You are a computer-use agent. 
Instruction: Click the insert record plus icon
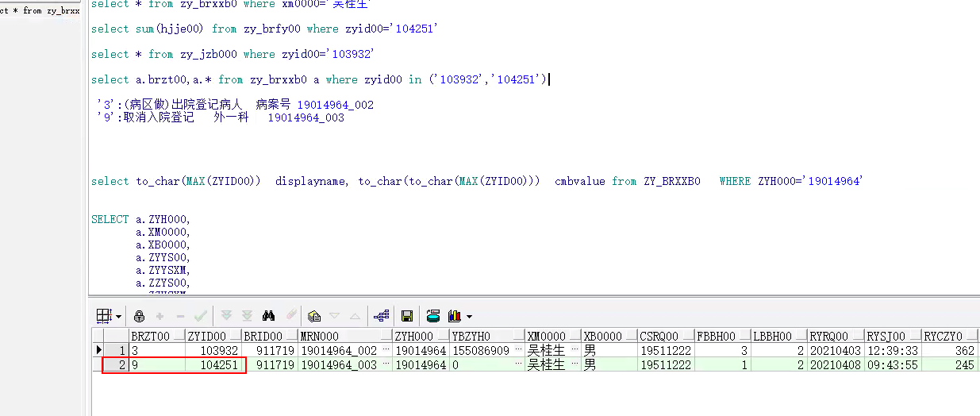point(159,315)
